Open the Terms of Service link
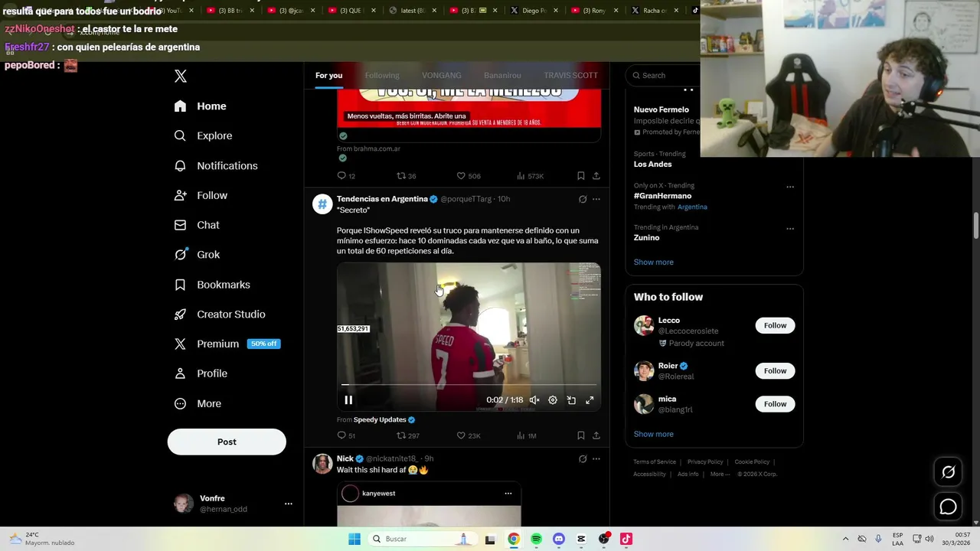Screen dimensions: 980x551 click(x=655, y=462)
